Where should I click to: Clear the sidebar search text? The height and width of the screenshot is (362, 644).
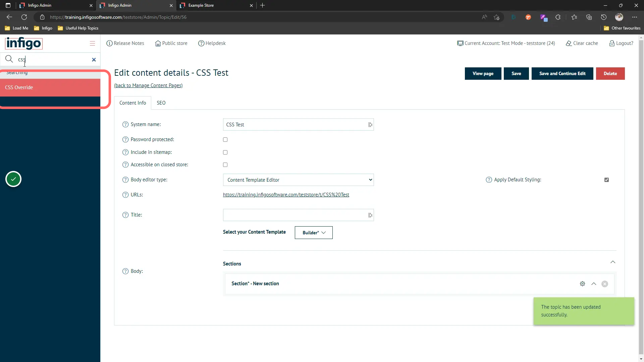coord(94,60)
